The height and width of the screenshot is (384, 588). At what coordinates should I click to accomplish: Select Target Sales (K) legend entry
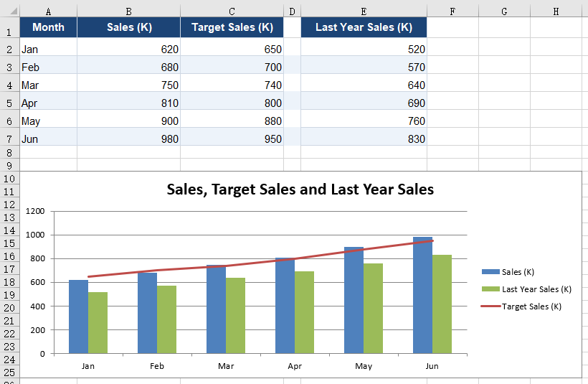[521, 306]
